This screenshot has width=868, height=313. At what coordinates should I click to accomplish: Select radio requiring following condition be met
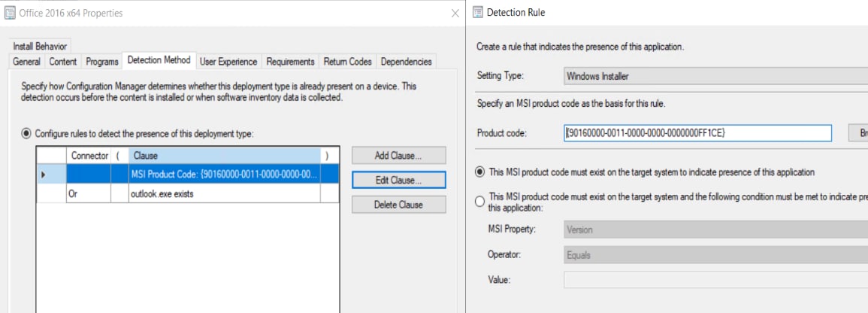[x=480, y=202]
